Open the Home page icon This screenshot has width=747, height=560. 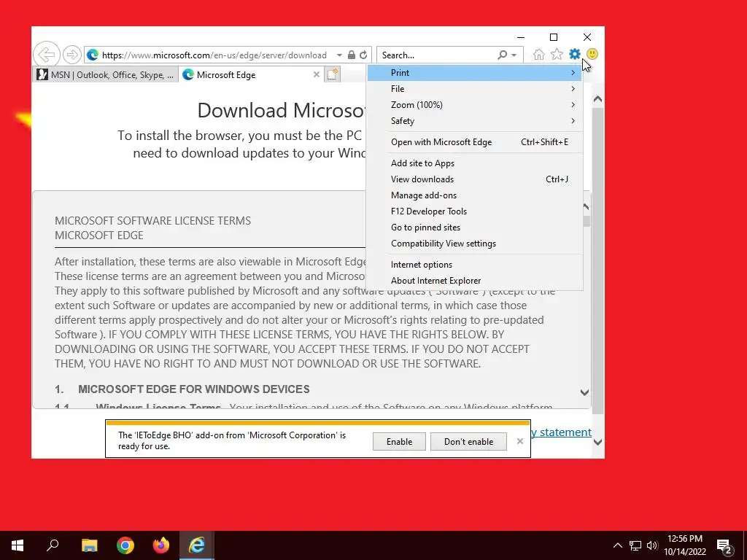[x=539, y=54]
